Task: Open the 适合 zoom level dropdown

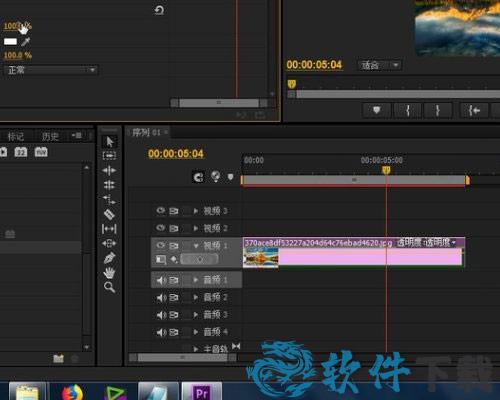Action: [x=380, y=65]
